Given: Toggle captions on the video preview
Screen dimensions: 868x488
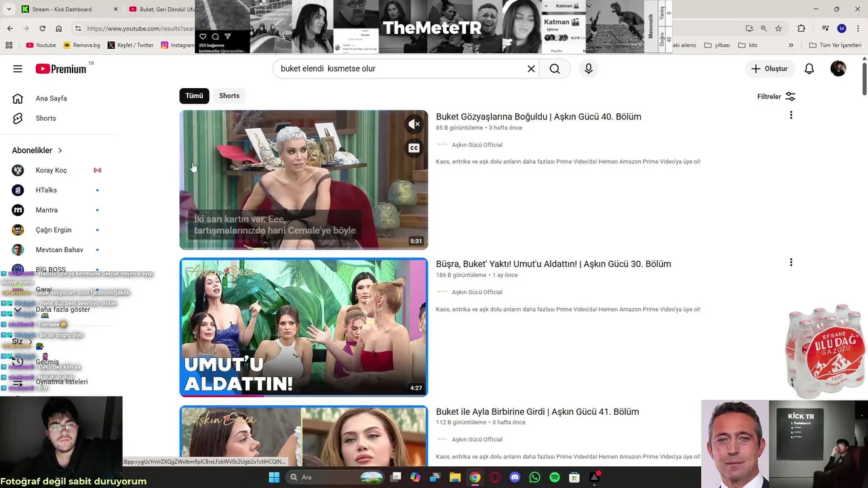Looking at the screenshot, I should [x=414, y=148].
